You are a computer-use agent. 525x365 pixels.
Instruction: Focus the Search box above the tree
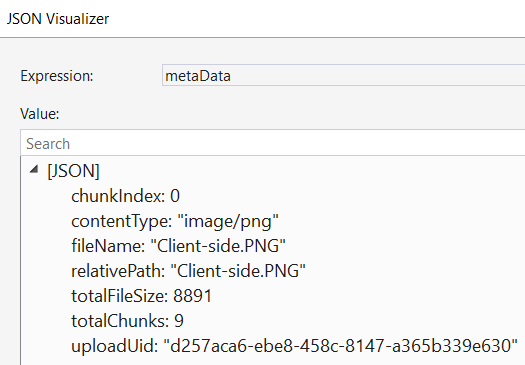coord(273,144)
